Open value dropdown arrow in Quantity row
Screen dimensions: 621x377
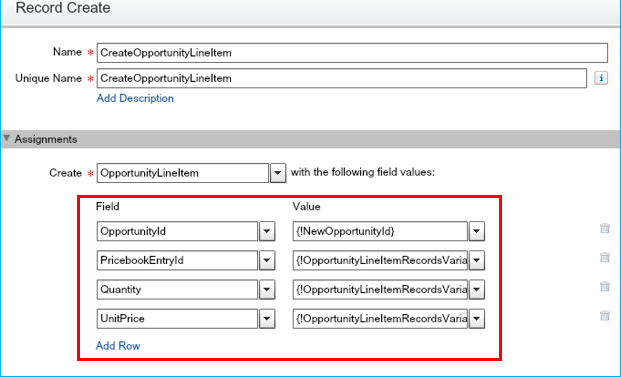click(477, 289)
